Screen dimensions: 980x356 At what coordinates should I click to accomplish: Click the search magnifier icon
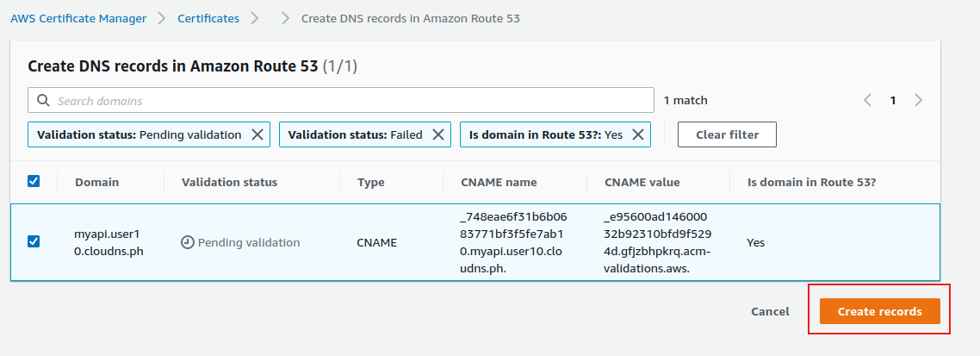[43, 101]
